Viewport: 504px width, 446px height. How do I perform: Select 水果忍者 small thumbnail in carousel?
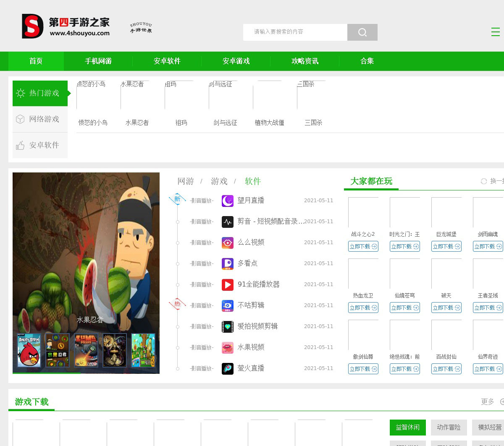(x=58, y=350)
